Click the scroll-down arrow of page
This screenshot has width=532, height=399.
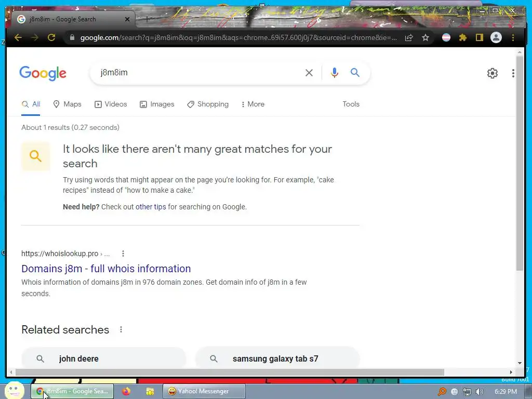[x=520, y=363]
